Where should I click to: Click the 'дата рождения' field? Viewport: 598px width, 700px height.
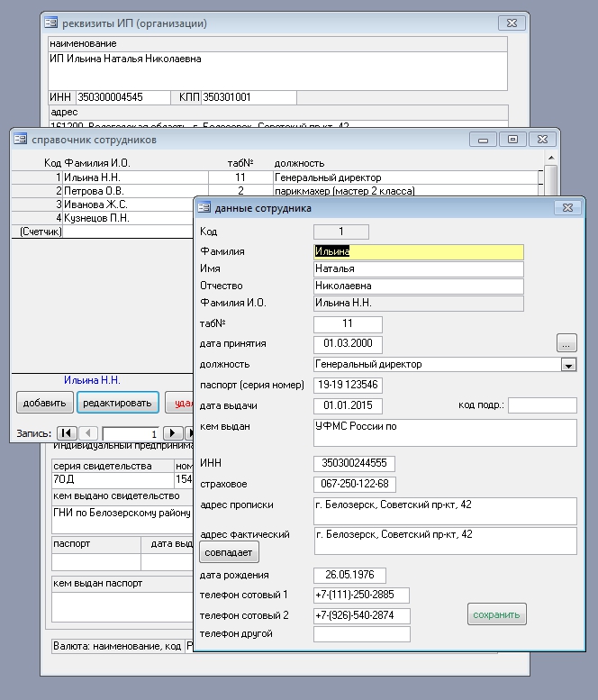coord(349,575)
